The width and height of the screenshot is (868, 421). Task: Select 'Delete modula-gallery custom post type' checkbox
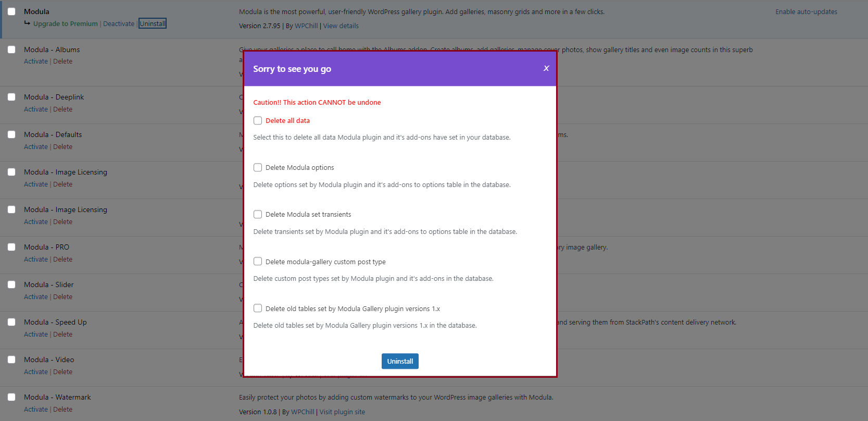pos(258,262)
